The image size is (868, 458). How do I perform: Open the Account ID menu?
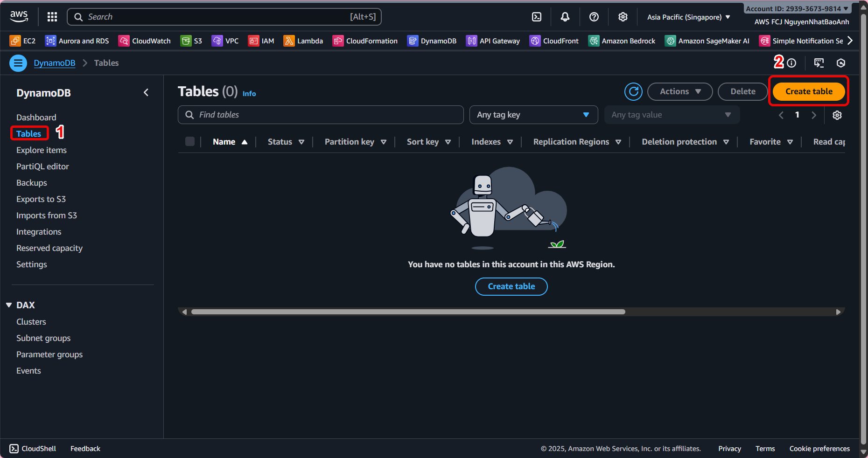pos(797,9)
